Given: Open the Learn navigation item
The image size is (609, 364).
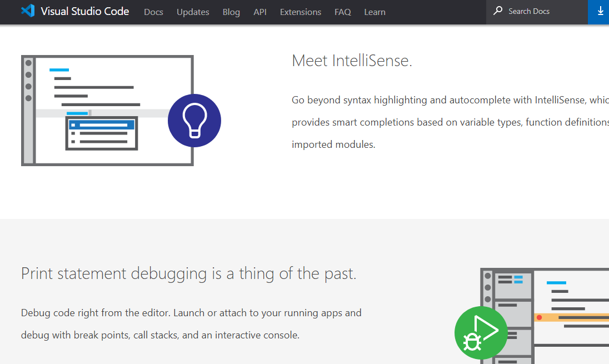Looking at the screenshot, I should (x=375, y=12).
